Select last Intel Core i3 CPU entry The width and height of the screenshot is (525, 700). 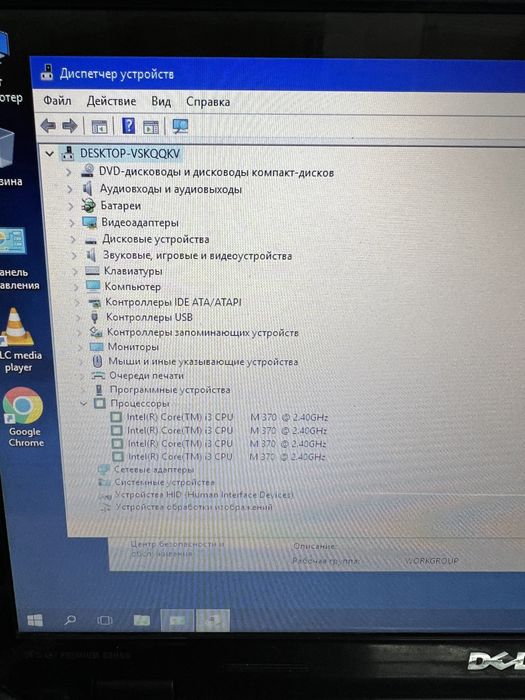point(227,457)
